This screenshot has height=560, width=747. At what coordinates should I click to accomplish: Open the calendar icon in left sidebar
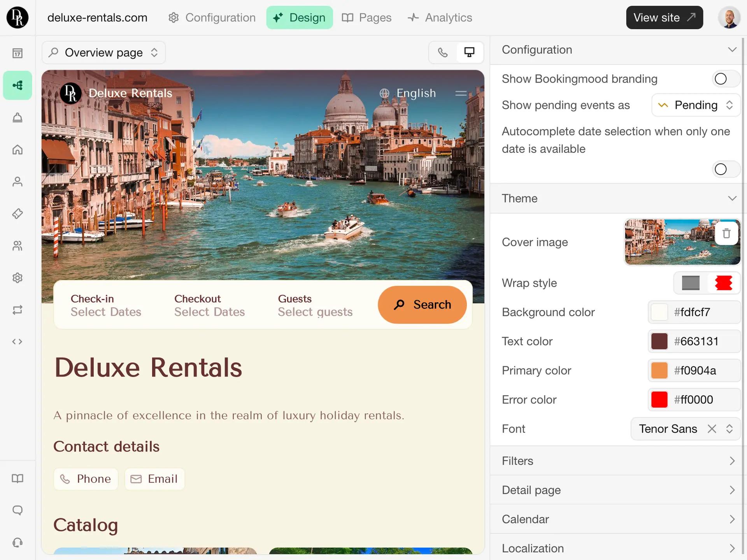[18, 53]
